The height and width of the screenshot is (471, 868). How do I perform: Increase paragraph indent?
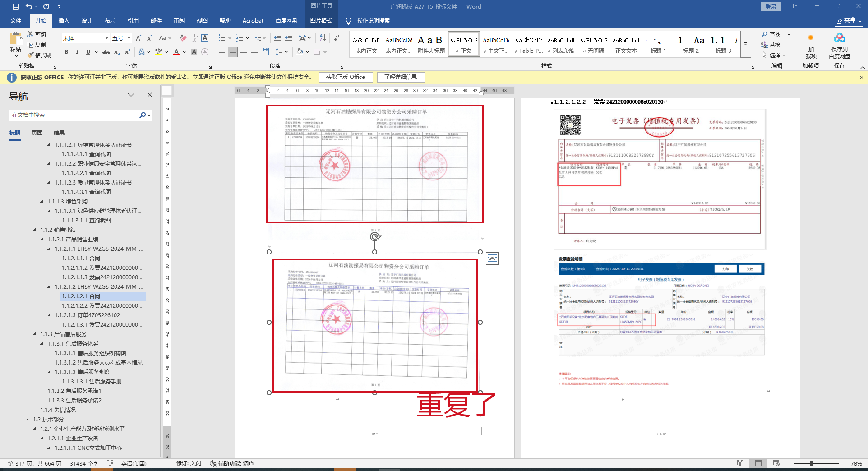tap(288, 38)
